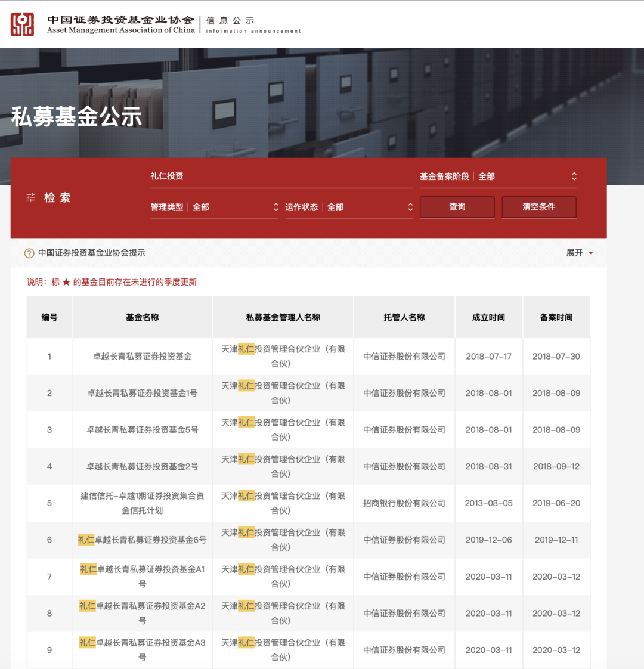This screenshot has height=669, width=644.
Task: Click the 基金名称 column header
Action: (x=142, y=317)
